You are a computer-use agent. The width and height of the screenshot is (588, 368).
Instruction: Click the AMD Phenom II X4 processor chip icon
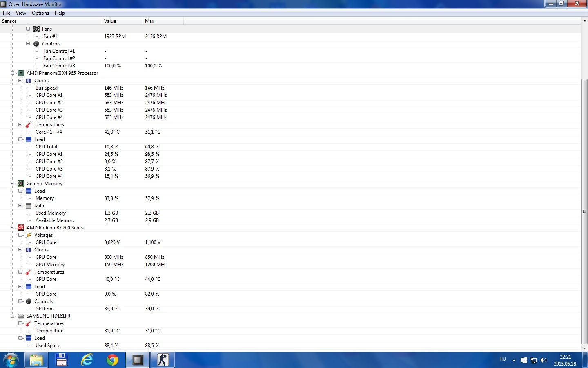point(21,73)
